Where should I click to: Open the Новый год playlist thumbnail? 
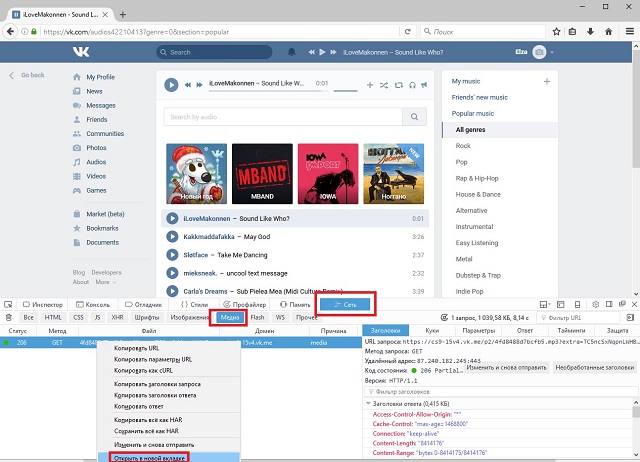tap(196, 174)
